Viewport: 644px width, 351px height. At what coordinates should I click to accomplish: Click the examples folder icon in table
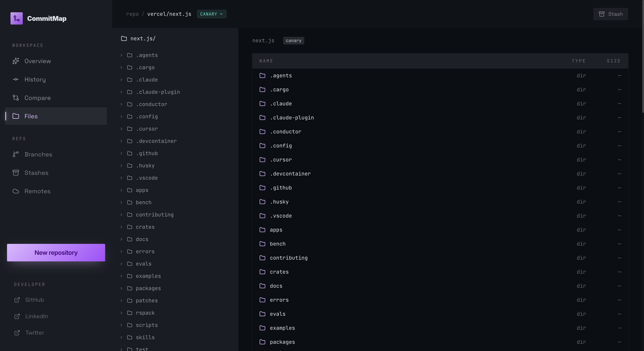[262, 328]
